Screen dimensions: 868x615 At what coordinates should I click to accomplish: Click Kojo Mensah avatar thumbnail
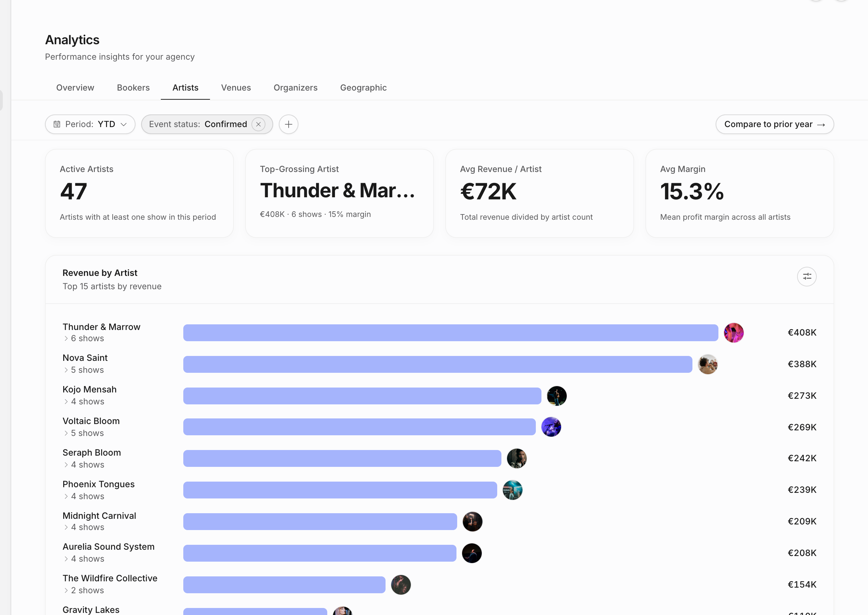coord(556,396)
